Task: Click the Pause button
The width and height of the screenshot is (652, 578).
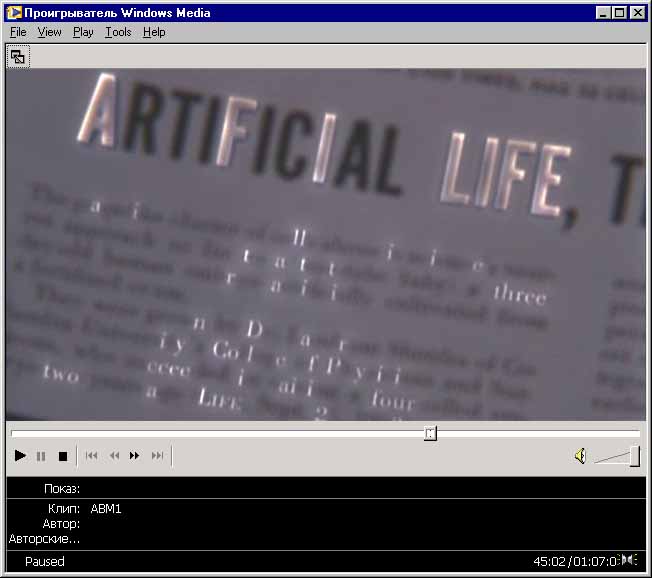Action: tap(41, 456)
